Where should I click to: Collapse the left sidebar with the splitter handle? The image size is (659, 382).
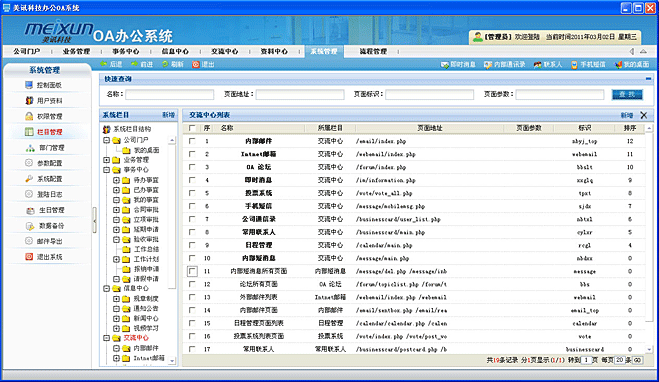point(95,220)
